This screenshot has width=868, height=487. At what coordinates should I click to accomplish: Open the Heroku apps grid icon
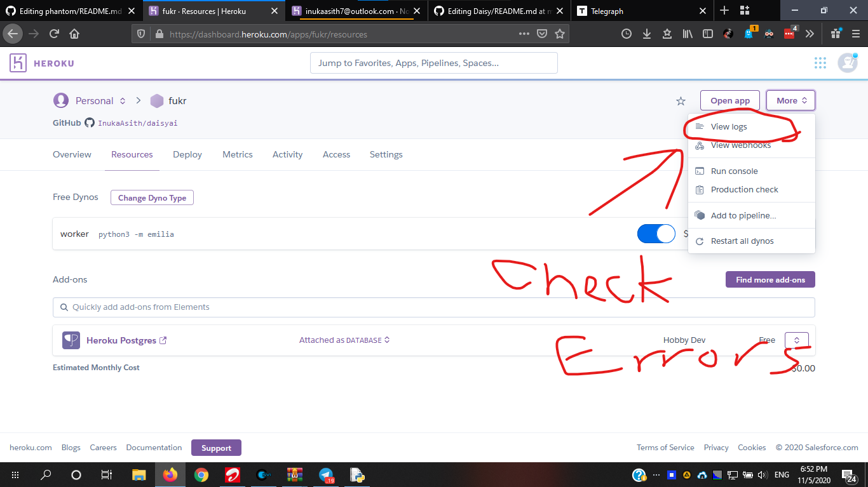coord(820,63)
